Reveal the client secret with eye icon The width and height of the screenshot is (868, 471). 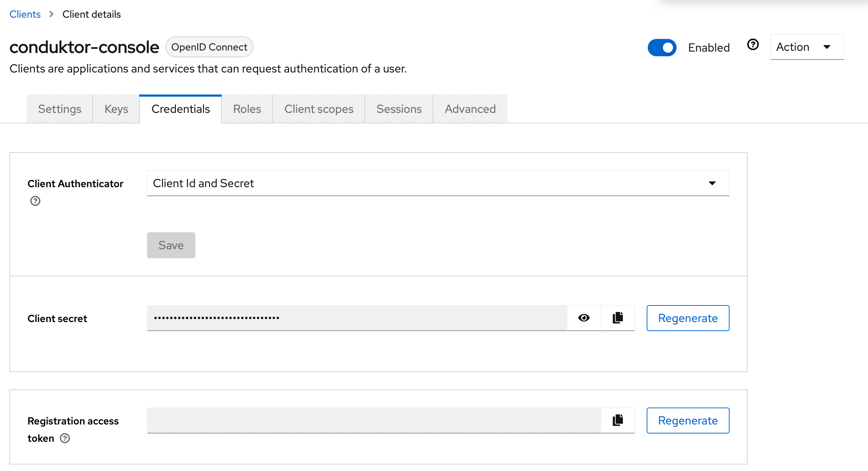pyautogui.click(x=584, y=318)
